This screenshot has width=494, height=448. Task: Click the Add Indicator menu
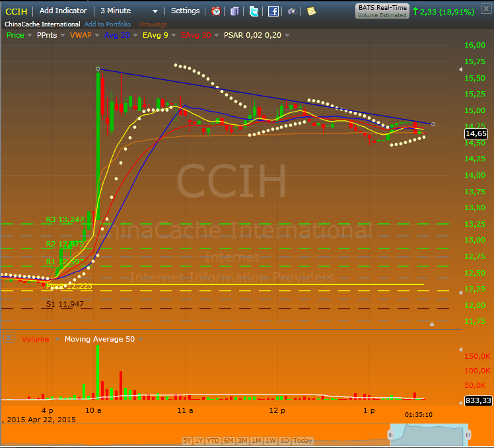(x=63, y=11)
